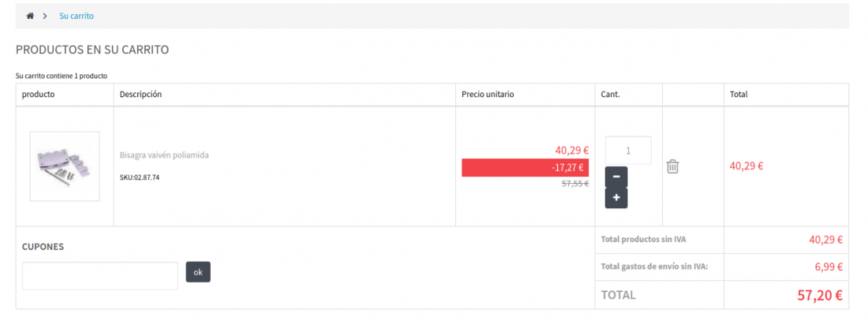This screenshot has width=868, height=321.
Task: Click the shipping cost 6,99 € value
Action: pos(828,267)
